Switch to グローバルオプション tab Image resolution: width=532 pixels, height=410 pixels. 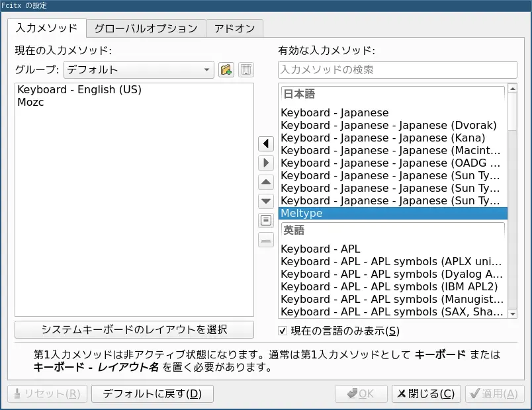tap(146, 28)
